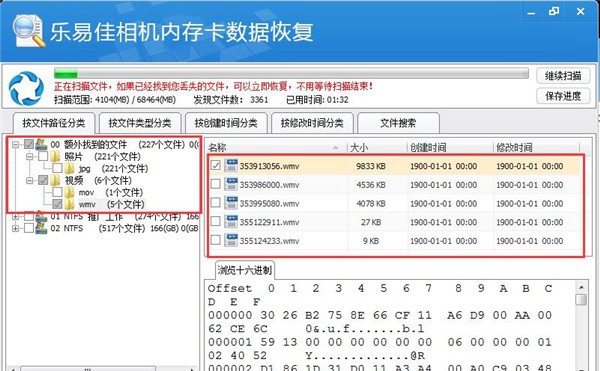The image size is (600, 371).
Task: Click the 照片 folder icon
Action: (x=56, y=156)
